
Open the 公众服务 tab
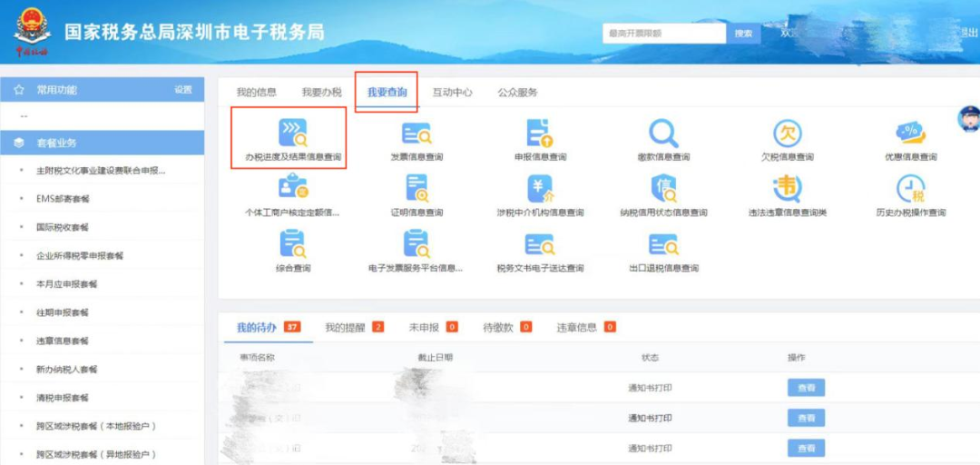click(x=517, y=92)
